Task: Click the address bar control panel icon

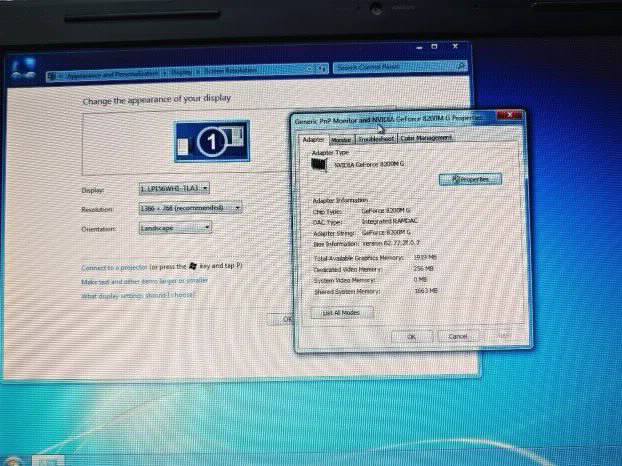Action: point(52,76)
